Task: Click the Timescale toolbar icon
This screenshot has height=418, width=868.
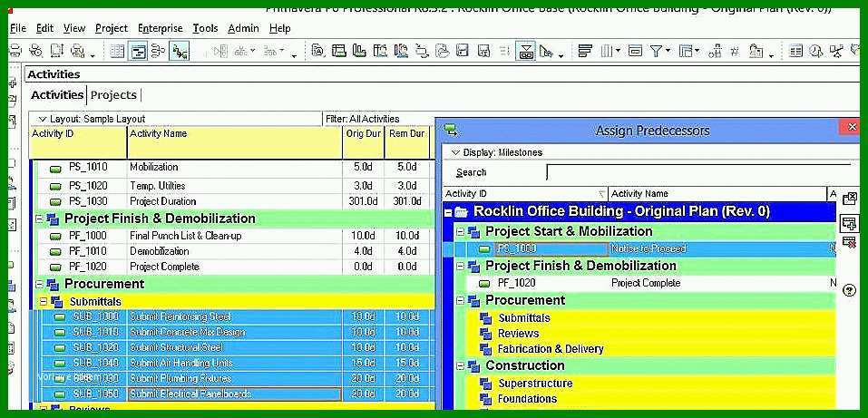Action: click(636, 52)
